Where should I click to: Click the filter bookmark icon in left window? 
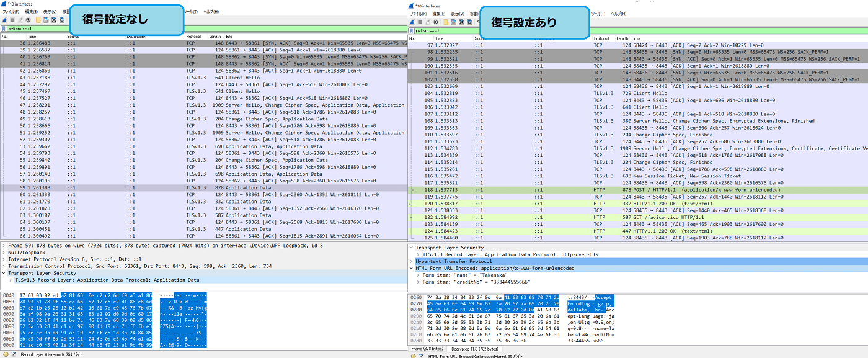(x=4, y=29)
